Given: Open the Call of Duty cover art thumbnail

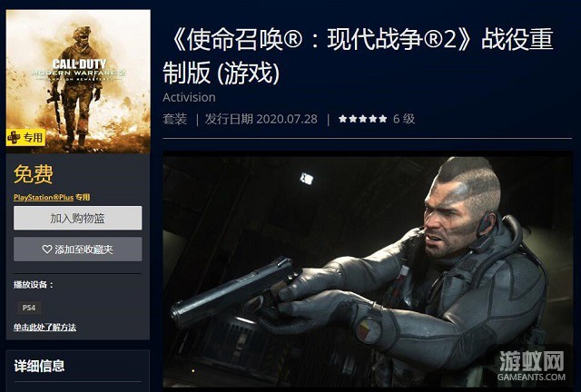Looking at the screenshot, I should [x=78, y=81].
